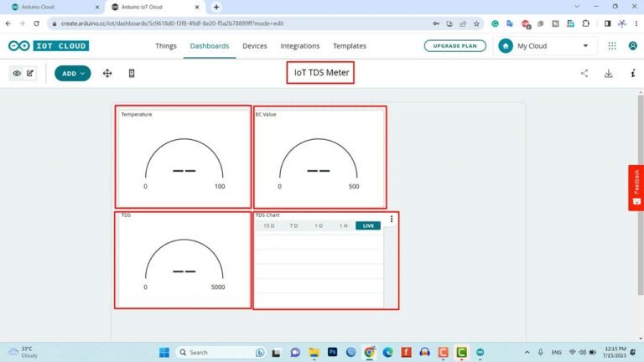Click the share dashboard icon

(x=584, y=74)
